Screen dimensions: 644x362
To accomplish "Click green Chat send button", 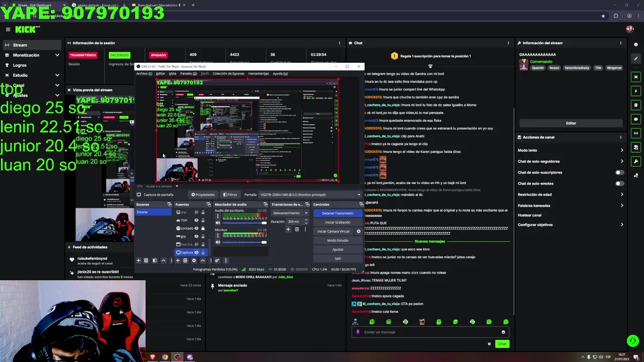I will pyautogui.click(x=502, y=344).
